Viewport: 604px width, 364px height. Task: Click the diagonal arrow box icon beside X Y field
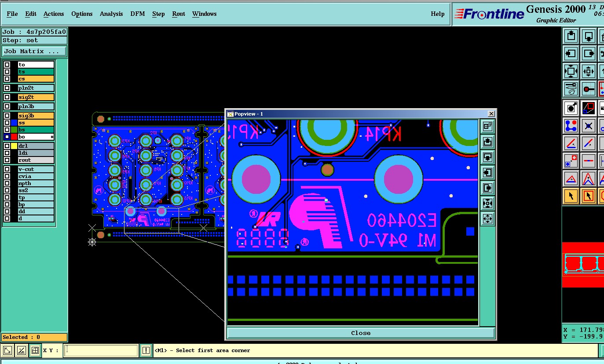coord(7,350)
